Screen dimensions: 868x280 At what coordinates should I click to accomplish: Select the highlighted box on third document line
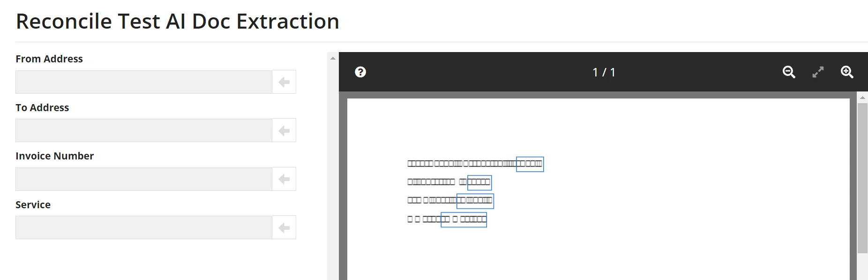point(475,201)
